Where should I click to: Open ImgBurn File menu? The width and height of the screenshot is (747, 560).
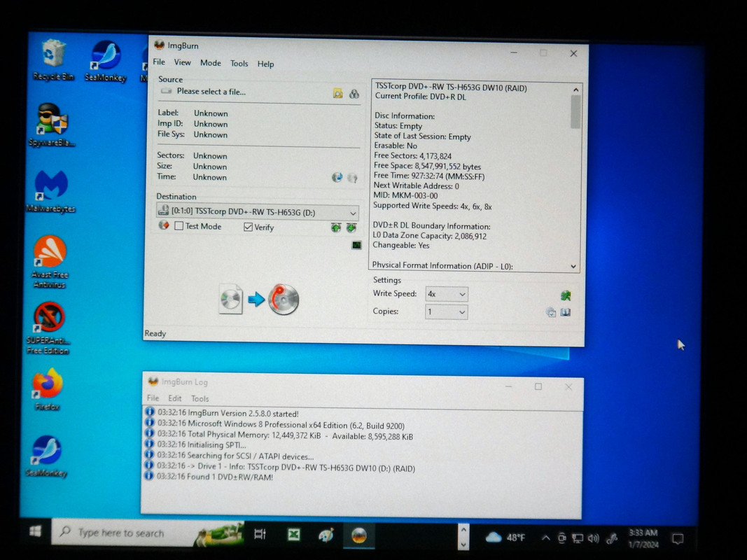click(x=159, y=62)
